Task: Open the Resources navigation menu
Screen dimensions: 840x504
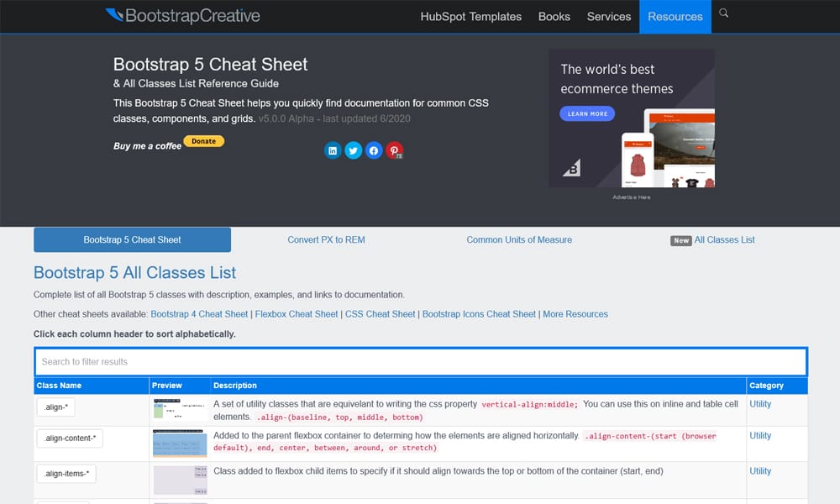Action: pyautogui.click(x=675, y=16)
